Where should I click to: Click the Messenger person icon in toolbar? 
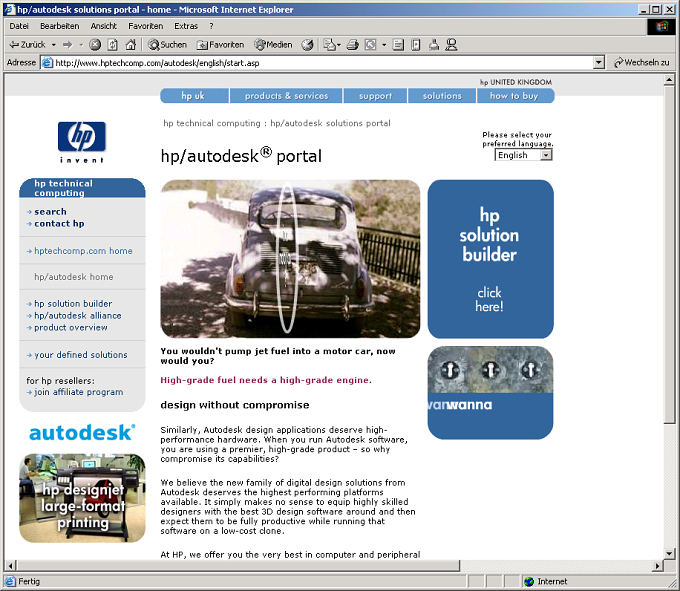pyautogui.click(x=451, y=45)
